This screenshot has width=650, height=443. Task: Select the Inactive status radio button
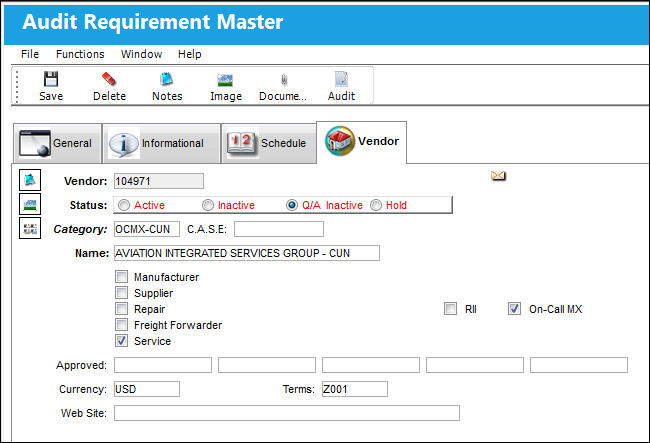tap(208, 205)
